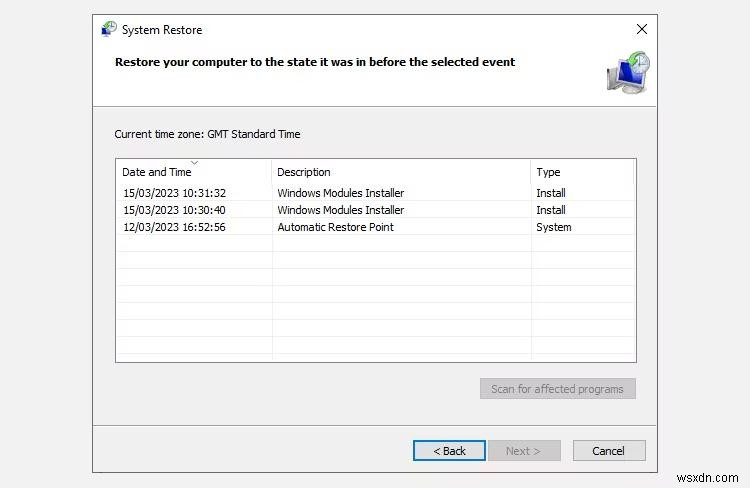Click the System Restore window title text
The width and height of the screenshot is (750, 488).
162,30
